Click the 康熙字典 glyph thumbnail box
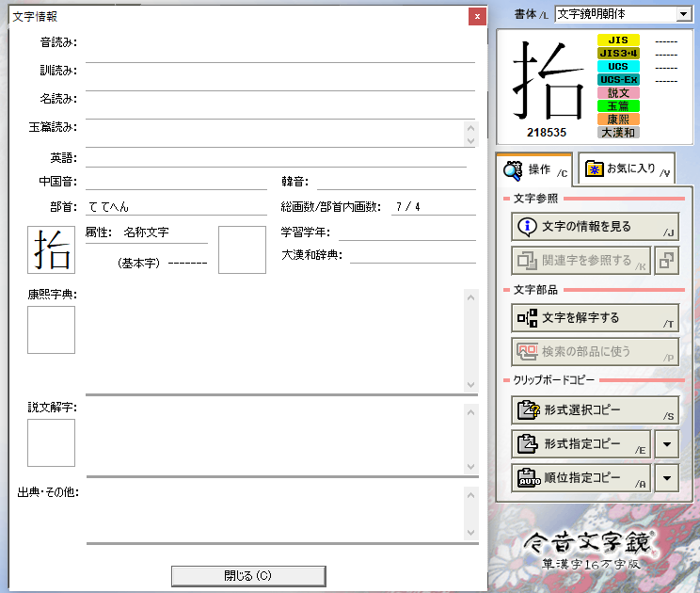 pyautogui.click(x=51, y=330)
